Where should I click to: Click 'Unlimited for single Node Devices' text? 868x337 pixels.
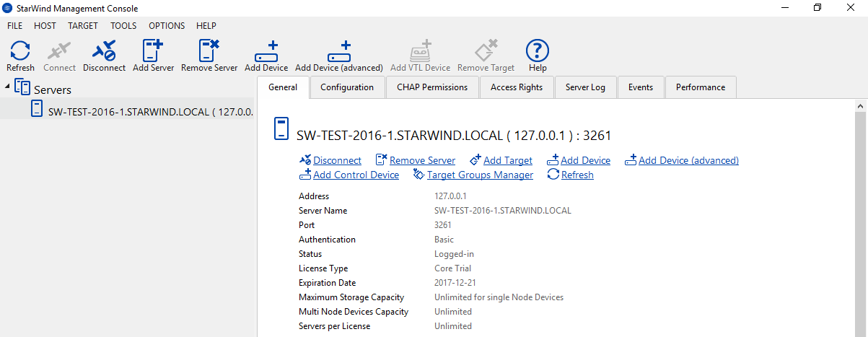[x=499, y=297]
